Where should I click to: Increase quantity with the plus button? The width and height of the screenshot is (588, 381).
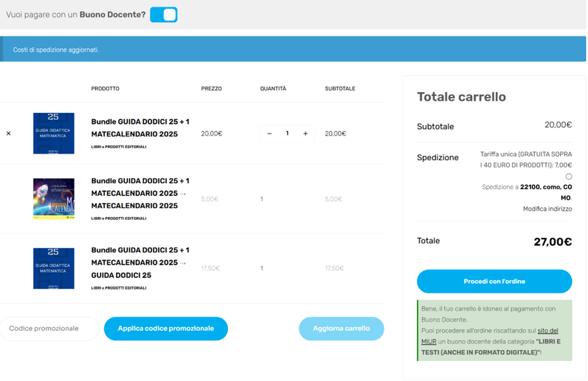click(x=305, y=134)
